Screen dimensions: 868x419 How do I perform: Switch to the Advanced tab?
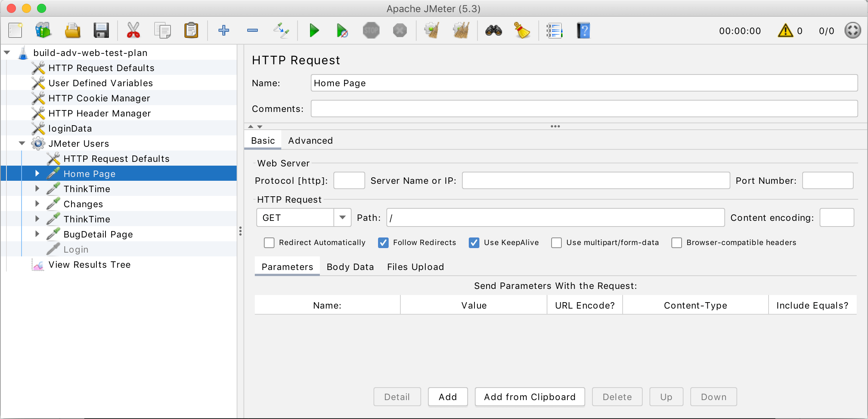click(310, 141)
